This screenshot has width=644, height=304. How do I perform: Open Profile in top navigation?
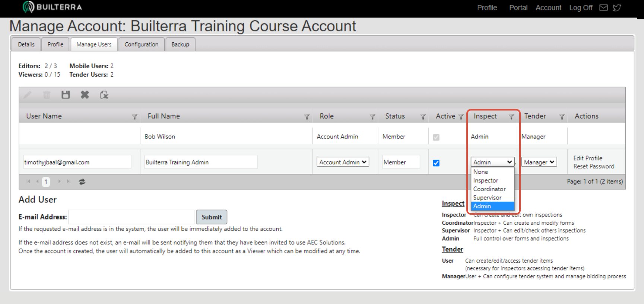click(x=487, y=8)
